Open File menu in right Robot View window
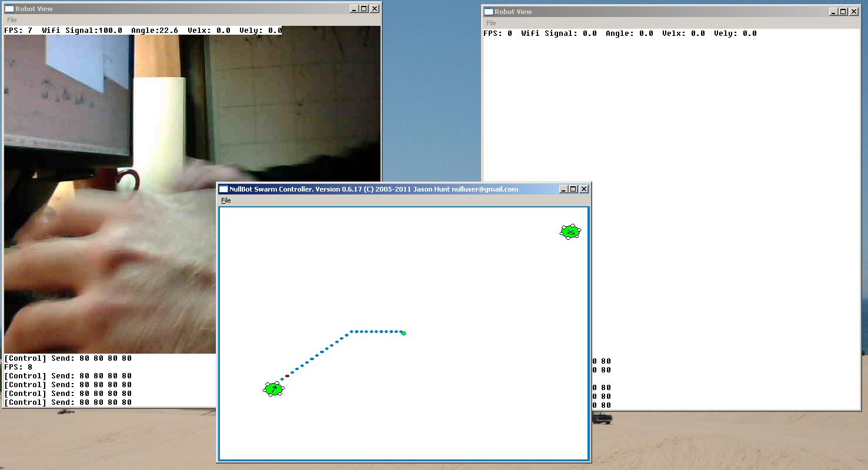This screenshot has height=470, width=868. pos(491,23)
